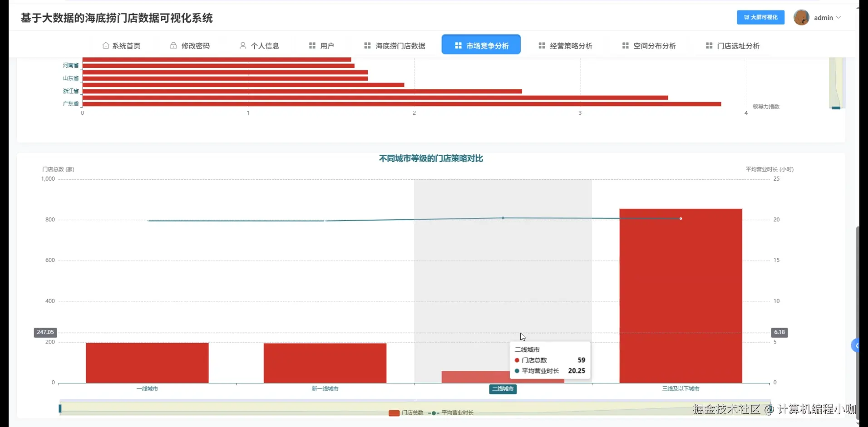Viewport: 868px width, 427px height.
Task: Click the chart title 不同城市等级的门店策略对比
Action: (x=431, y=158)
